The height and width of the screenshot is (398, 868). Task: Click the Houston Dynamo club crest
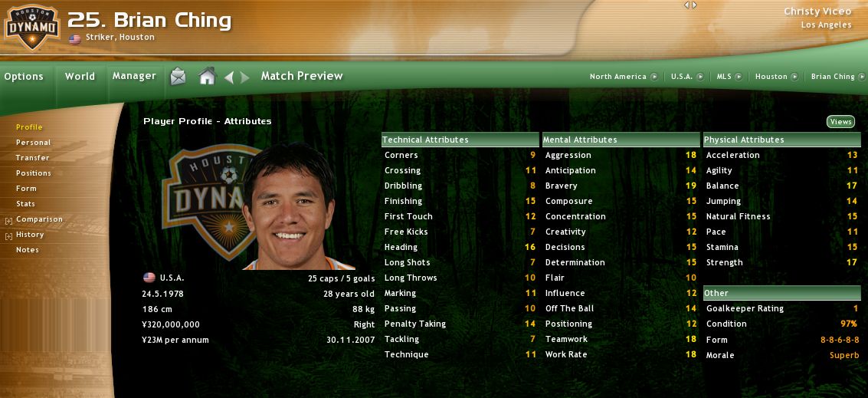pos(31,27)
